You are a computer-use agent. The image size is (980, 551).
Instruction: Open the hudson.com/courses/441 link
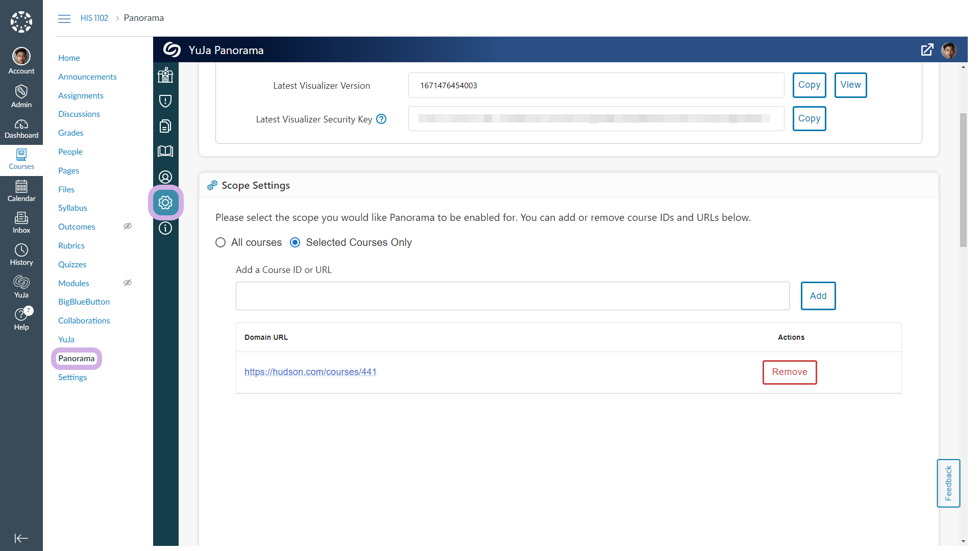tap(310, 372)
